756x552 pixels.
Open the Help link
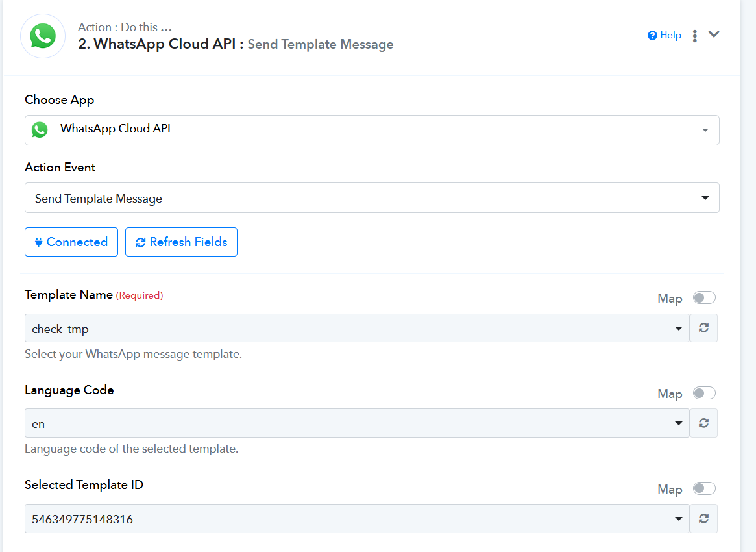click(x=670, y=35)
